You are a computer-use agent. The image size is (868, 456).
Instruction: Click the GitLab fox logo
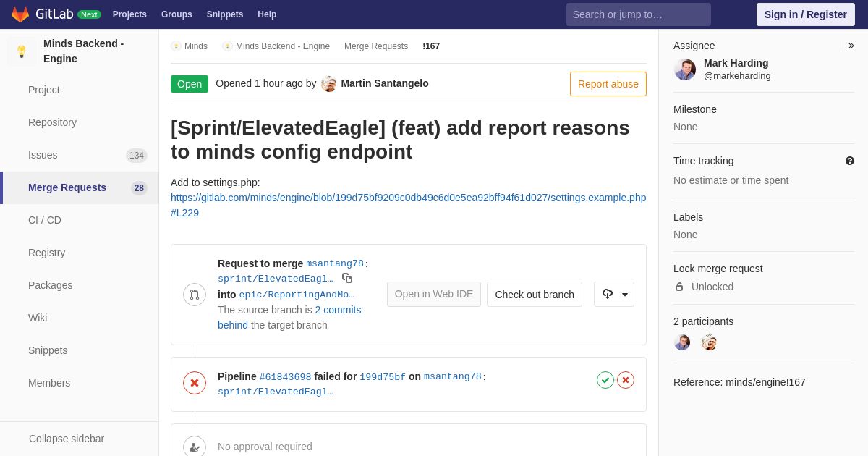click(20, 14)
